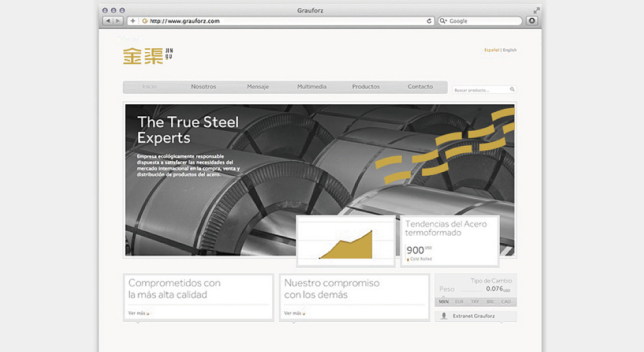Screen dimensions: 644x352
Task: Open the Multimedia navigation tab
Action: coord(312,87)
